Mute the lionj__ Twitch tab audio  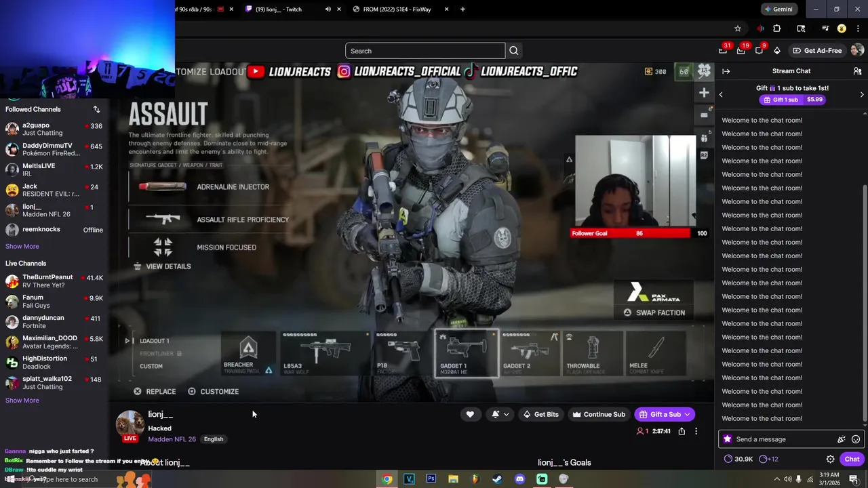tap(328, 9)
